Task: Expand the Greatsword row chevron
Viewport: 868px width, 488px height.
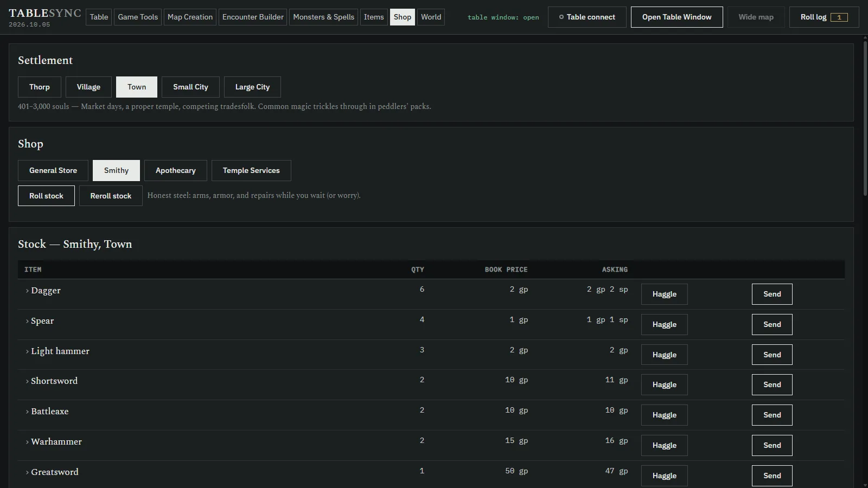Action: (27, 472)
